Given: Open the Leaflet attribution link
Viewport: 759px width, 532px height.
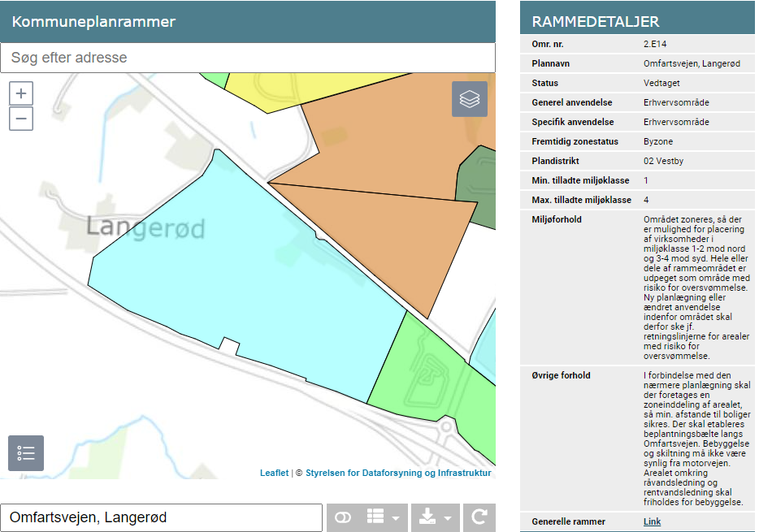Looking at the screenshot, I should coord(274,473).
